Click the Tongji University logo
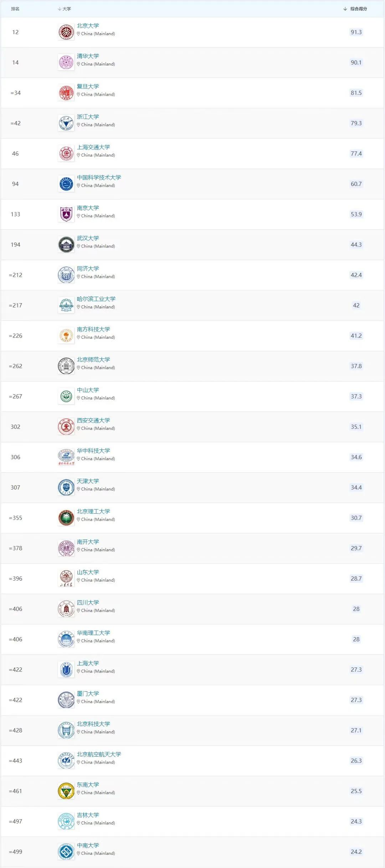This screenshot has height=868, width=385. point(66,275)
